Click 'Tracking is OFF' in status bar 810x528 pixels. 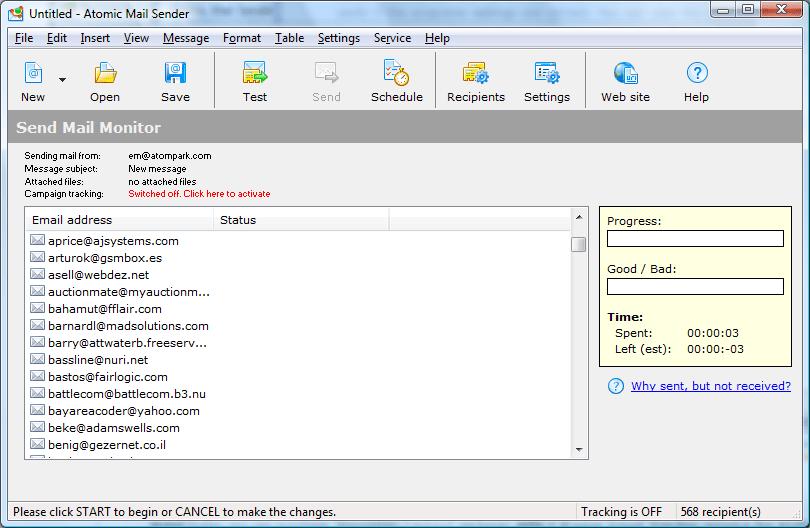[621, 512]
